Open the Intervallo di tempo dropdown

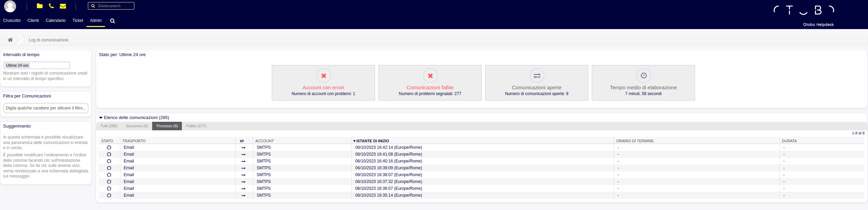(x=37, y=65)
